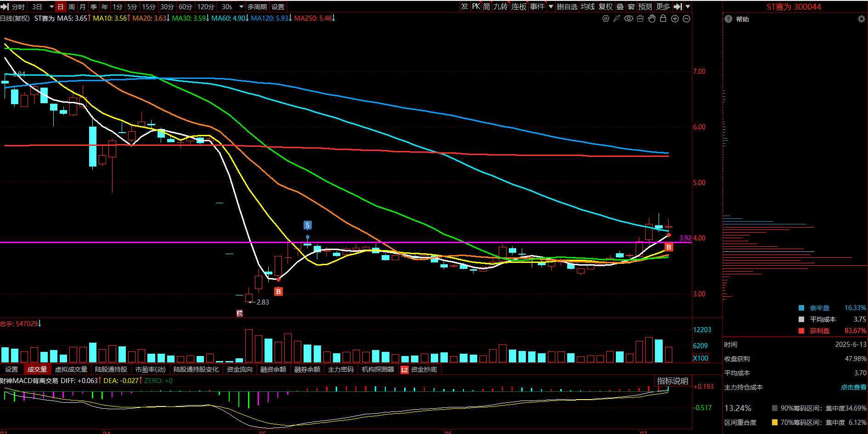
Task: Select the 主力密码 indicator tab
Action: (x=341, y=369)
